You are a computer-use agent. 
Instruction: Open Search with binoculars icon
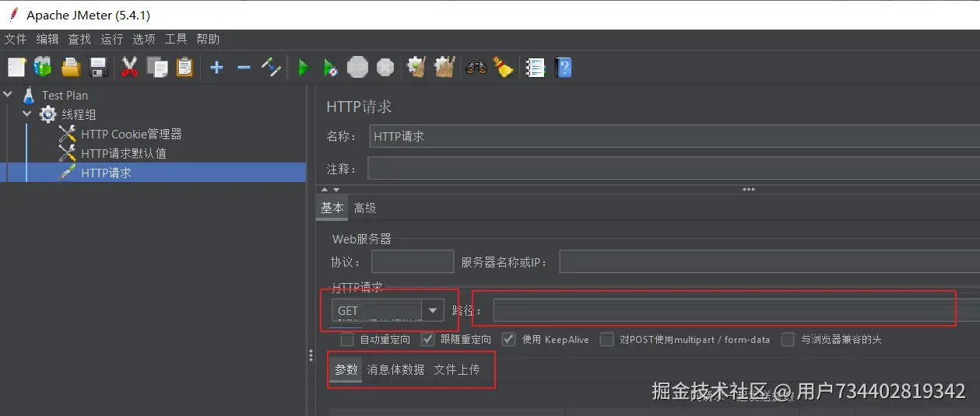(x=476, y=68)
